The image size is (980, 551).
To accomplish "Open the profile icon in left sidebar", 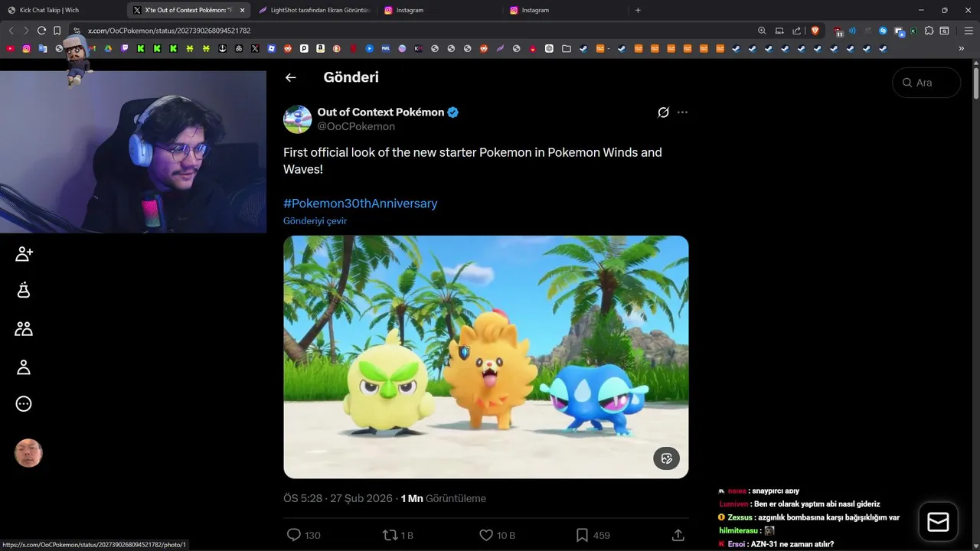I will point(24,367).
